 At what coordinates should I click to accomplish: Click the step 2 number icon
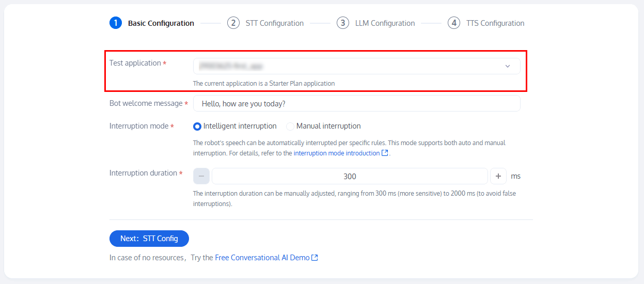pyautogui.click(x=233, y=23)
